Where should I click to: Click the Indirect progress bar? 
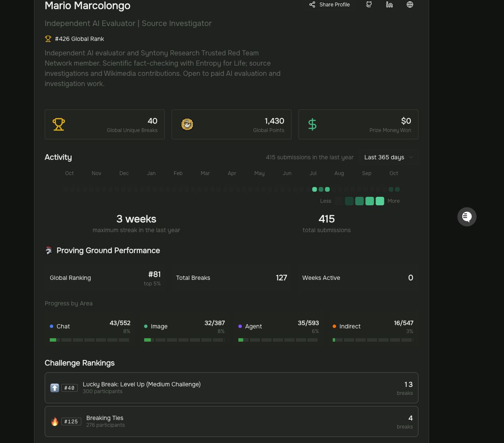[x=372, y=340]
